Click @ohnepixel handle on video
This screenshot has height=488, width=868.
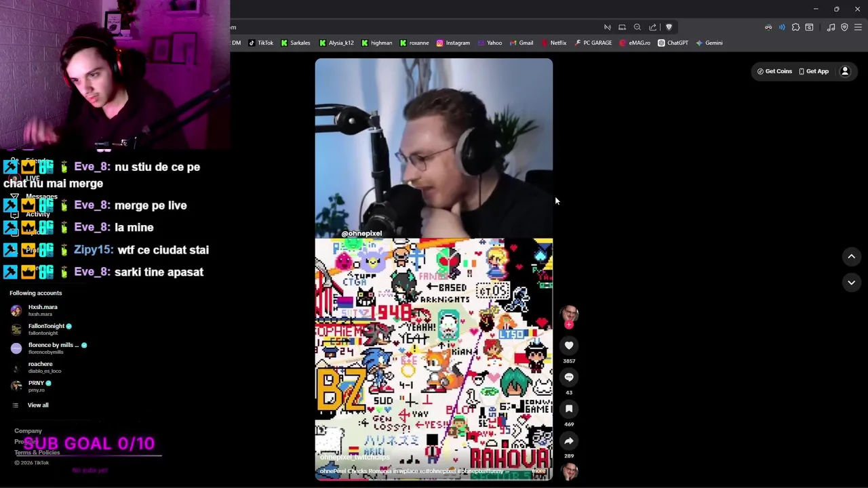coord(361,233)
